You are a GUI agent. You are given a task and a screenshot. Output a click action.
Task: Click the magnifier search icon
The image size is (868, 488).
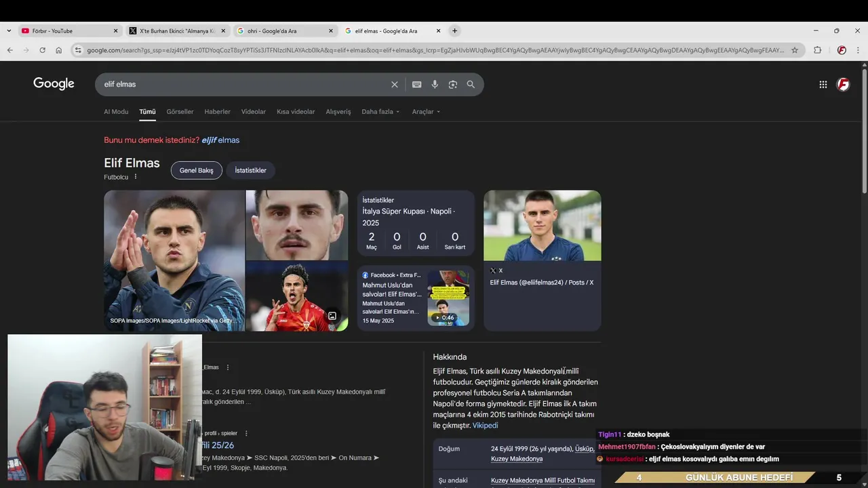[x=471, y=85]
